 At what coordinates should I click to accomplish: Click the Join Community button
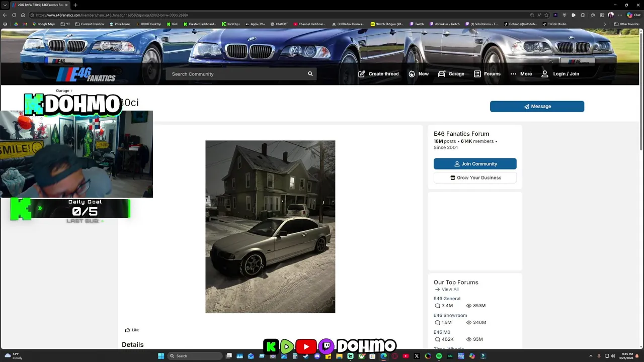coord(475,164)
